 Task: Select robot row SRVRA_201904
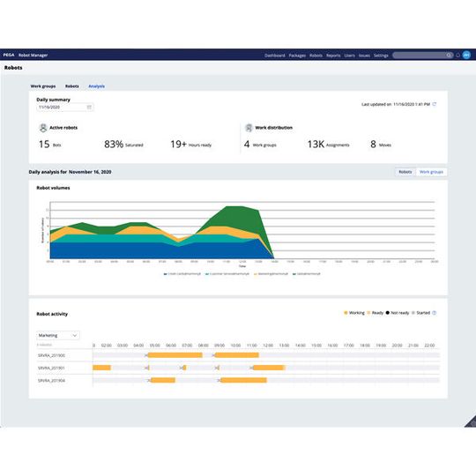point(51,381)
